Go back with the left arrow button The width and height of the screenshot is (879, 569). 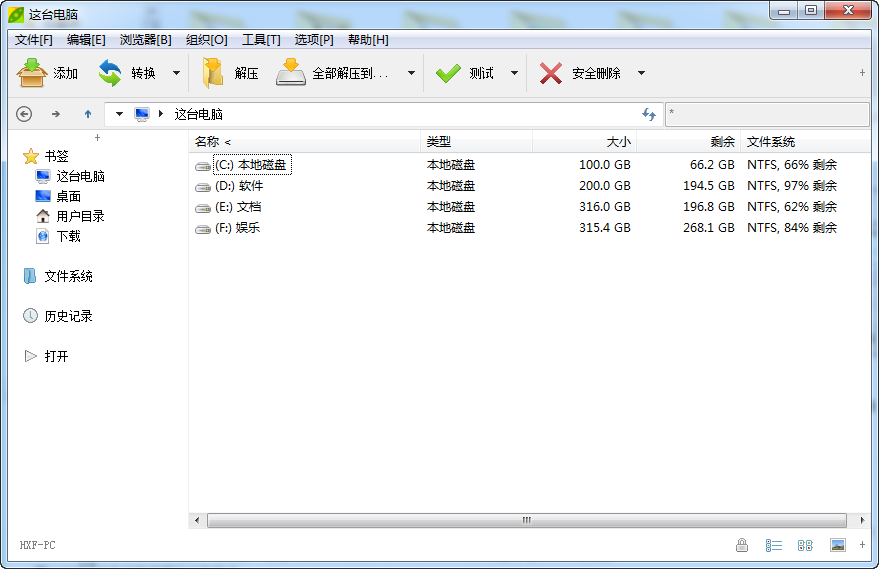click(x=24, y=114)
